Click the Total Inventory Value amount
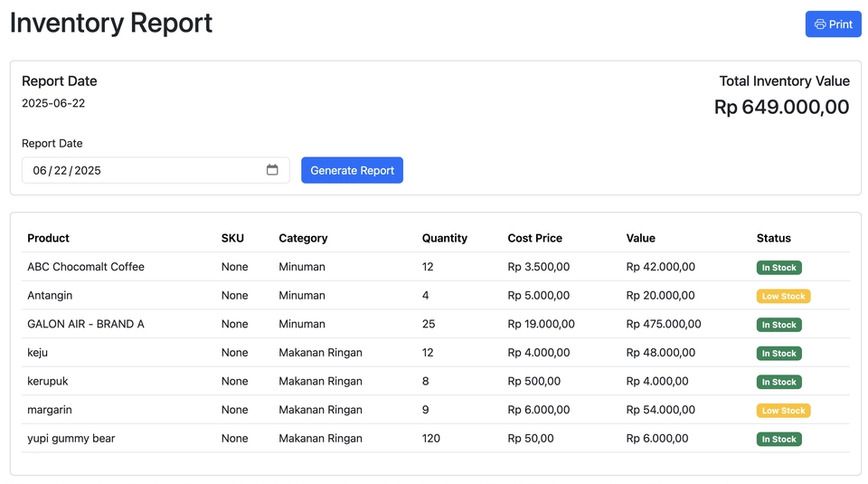This screenshot has height=484, width=868. (781, 108)
